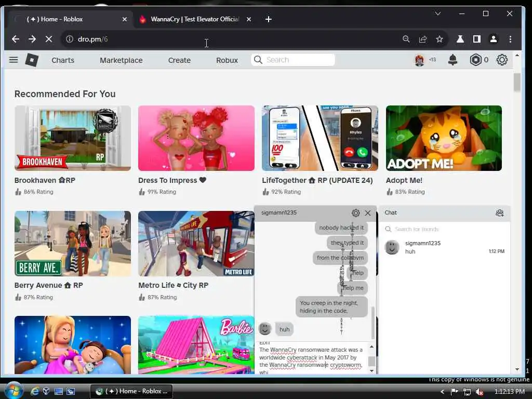
Task: Toggle the browser side panel
Action: coord(477,39)
